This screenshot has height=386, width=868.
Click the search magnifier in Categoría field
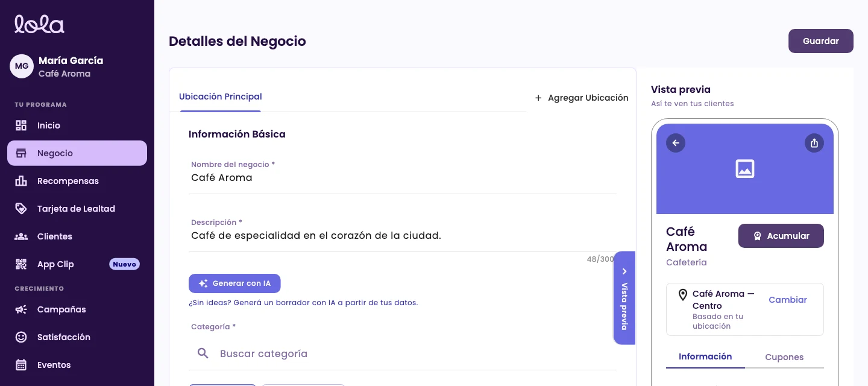coord(203,353)
